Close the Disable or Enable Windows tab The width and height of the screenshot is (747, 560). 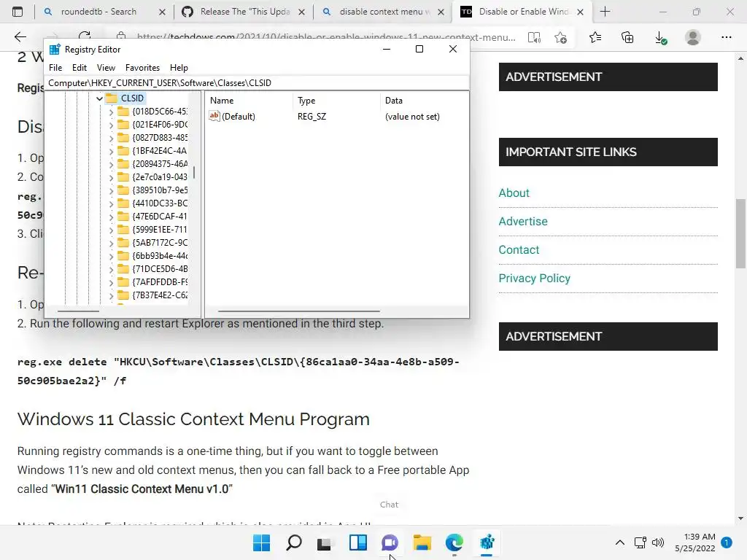pos(580,12)
